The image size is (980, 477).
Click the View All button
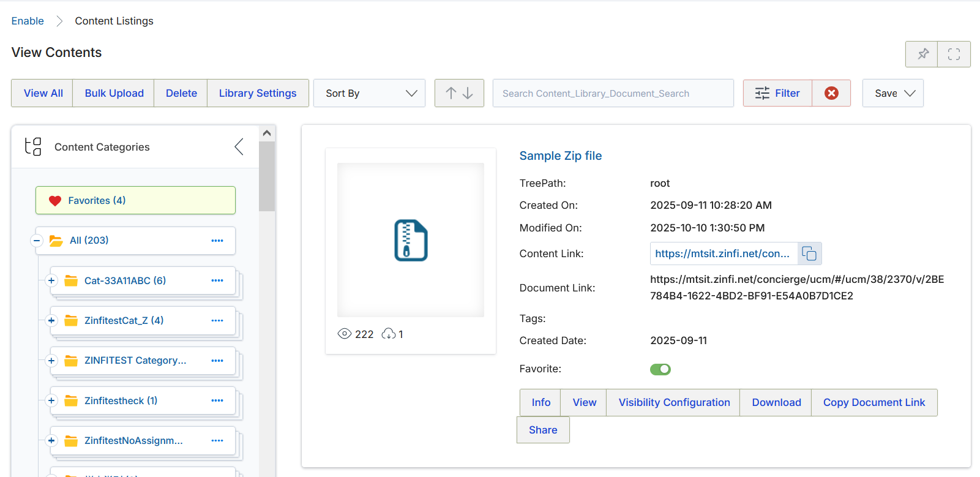43,93
